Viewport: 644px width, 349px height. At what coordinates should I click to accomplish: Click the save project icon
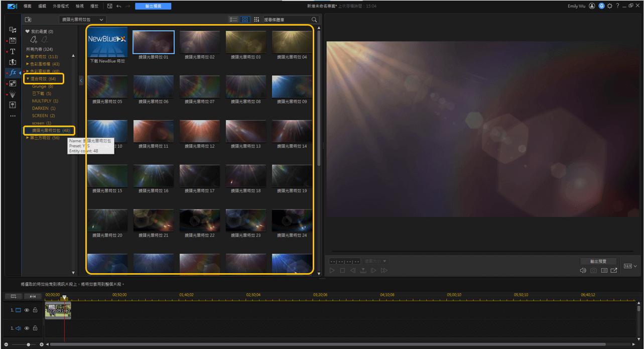click(x=109, y=6)
